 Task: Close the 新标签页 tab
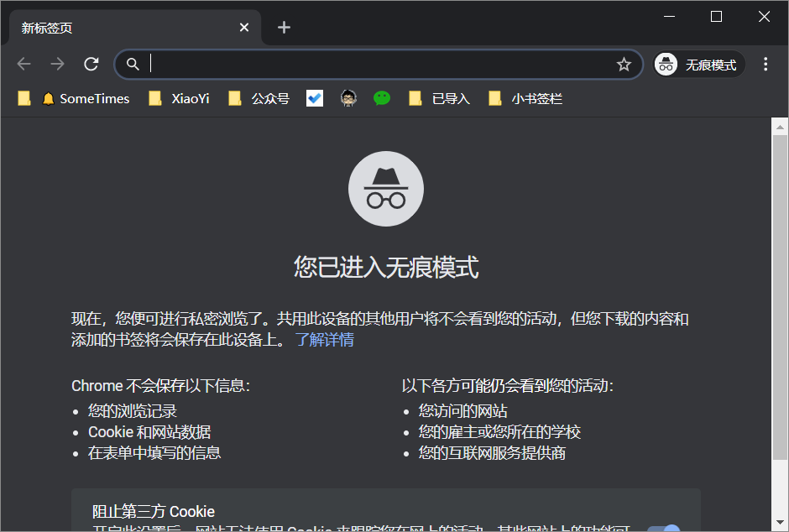[244, 27]
